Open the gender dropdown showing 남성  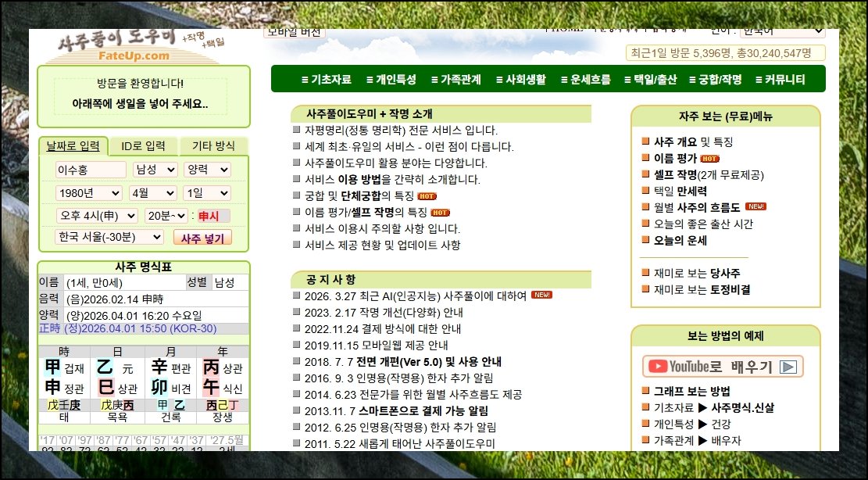155,170
